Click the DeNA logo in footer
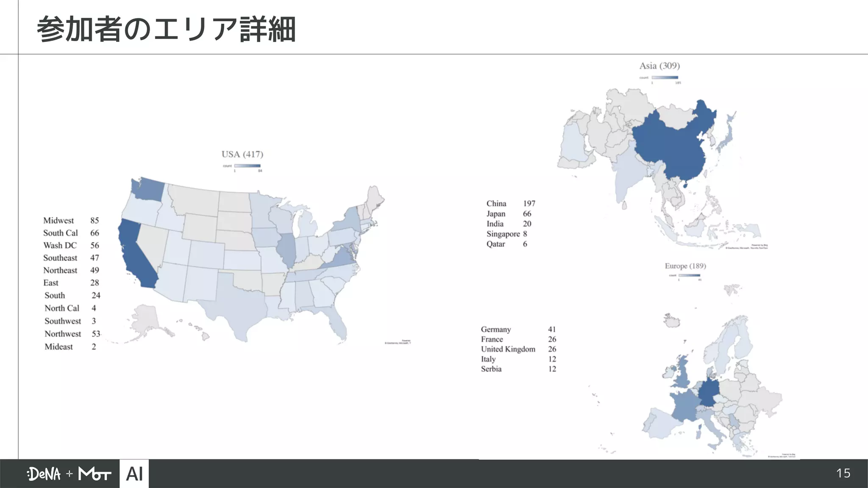The image size is (868, 488). [x=44, y=474]
